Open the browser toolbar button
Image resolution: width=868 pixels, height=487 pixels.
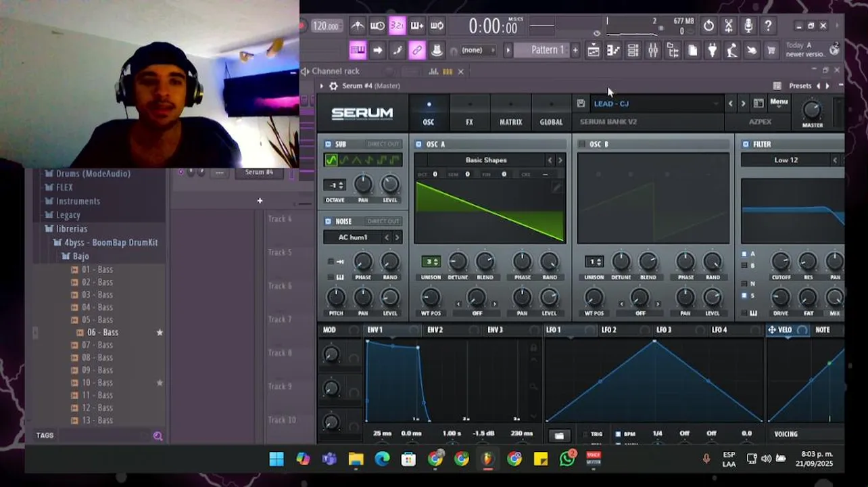click(673, 50)
